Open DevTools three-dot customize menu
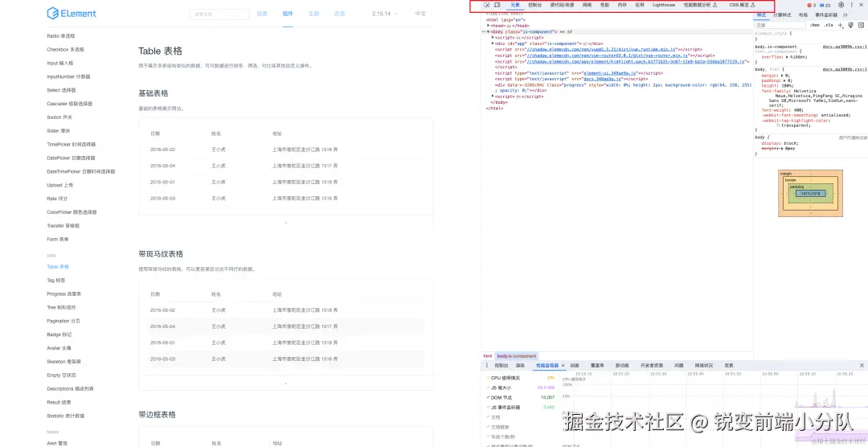868x447 pixels. click(851, 5)
